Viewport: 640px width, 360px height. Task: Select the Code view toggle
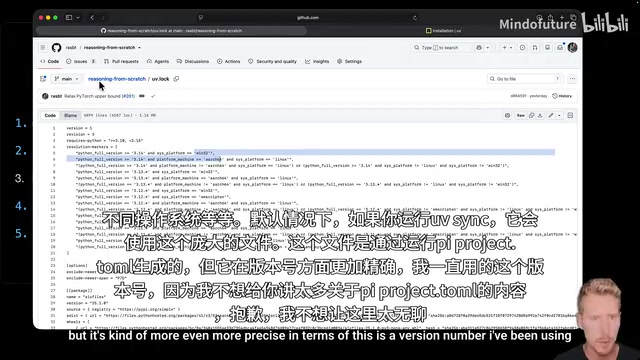(x=50, y=116)
